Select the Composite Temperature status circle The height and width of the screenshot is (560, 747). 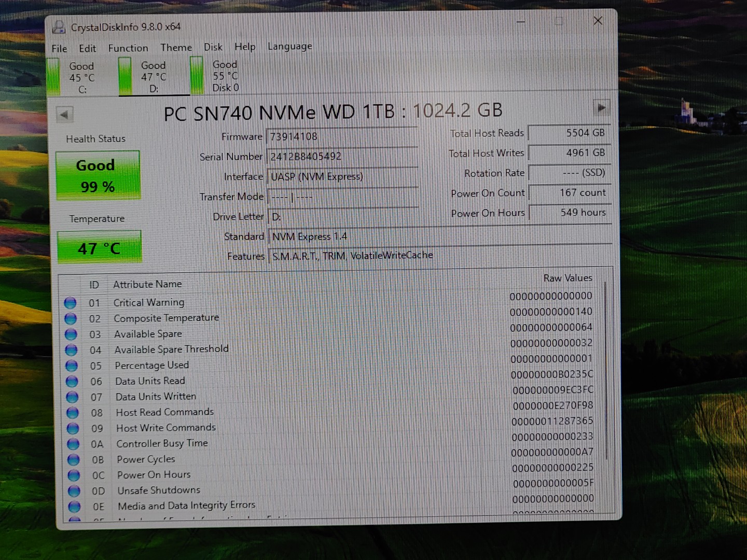[71, 318]
